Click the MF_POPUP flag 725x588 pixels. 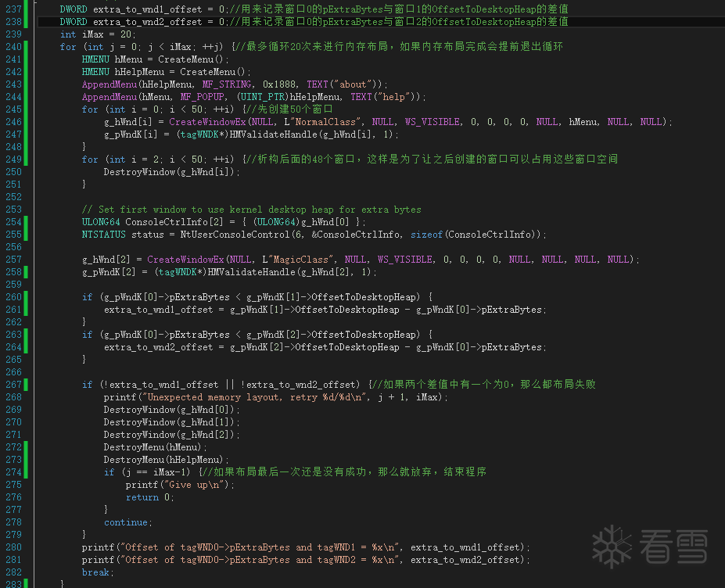pyautogui.click(x=202, y=97)
